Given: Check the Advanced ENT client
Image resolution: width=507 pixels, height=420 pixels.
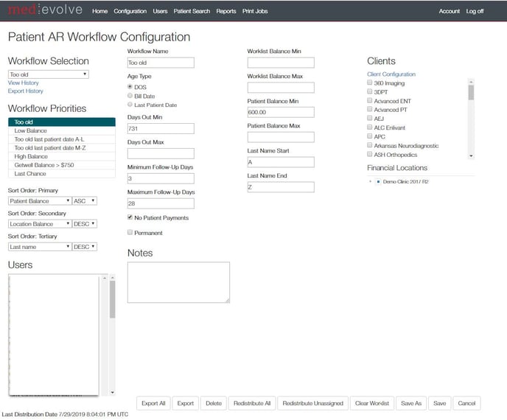Looking at the screenshot, I should click(370, 101).
